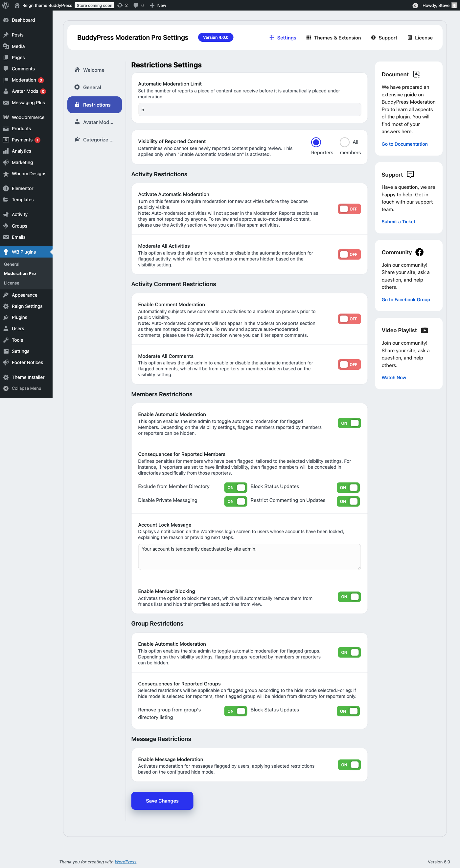Toggle Moderate All Activities switch
The height and width of the screenshot is (868, 460).
click(x=349, y=254)
